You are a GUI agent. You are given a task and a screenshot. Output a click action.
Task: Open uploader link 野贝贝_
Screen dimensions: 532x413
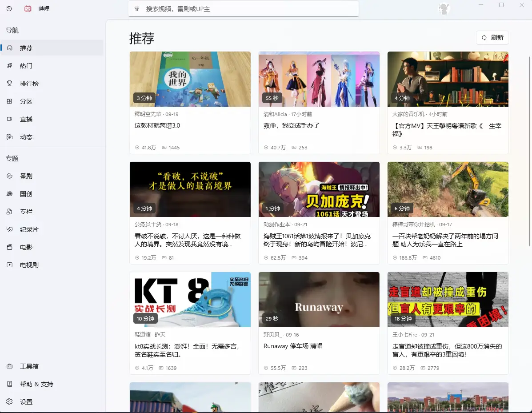[x=272, y=335]
